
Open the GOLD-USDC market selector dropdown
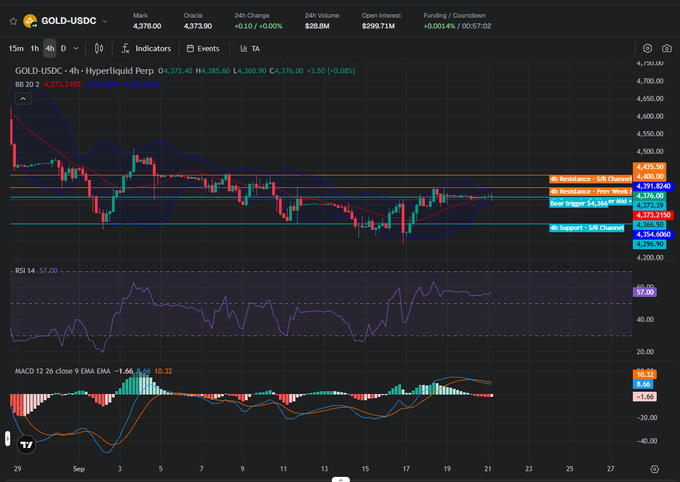(x=105, y=21)
